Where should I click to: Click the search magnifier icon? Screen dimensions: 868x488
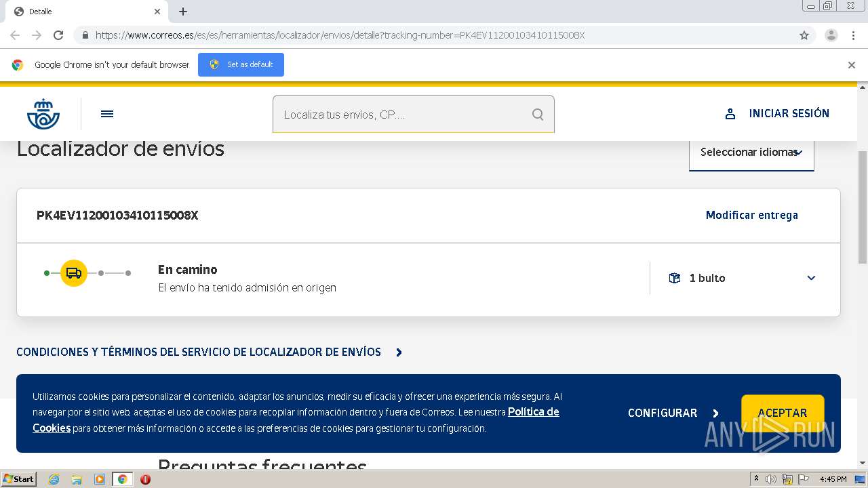pyautogui.click(x=538, y=115)
